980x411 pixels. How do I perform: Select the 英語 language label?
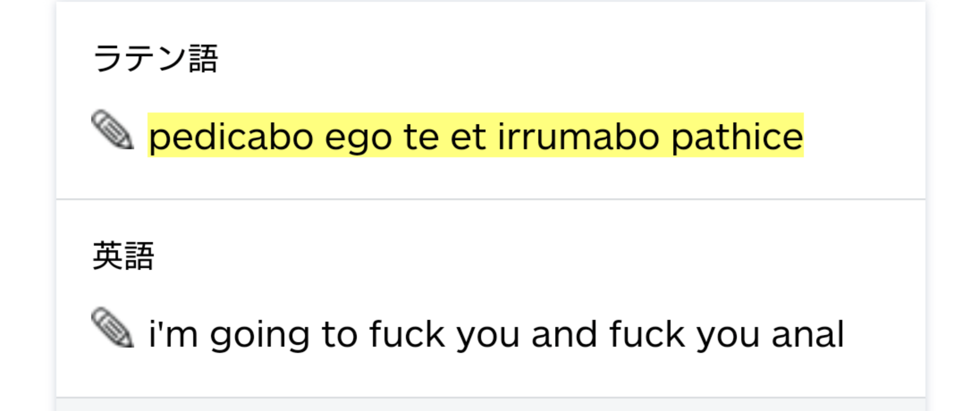point(123,256)
